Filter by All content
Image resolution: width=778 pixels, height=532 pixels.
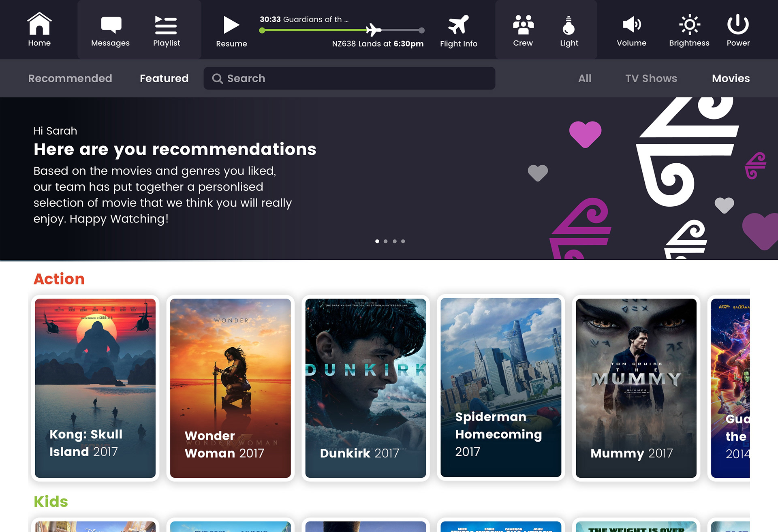pos(585,78)
